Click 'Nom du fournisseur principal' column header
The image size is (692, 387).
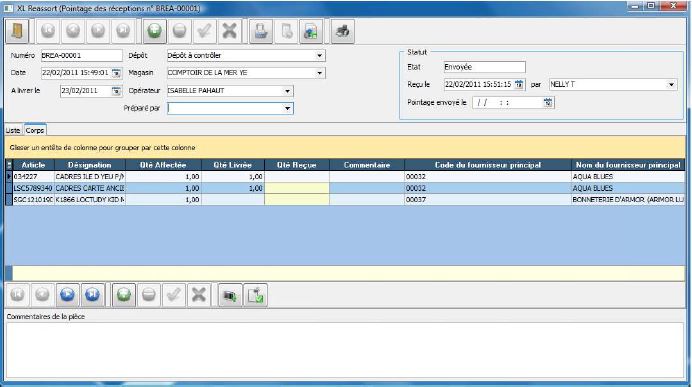(x=628, y=165)
